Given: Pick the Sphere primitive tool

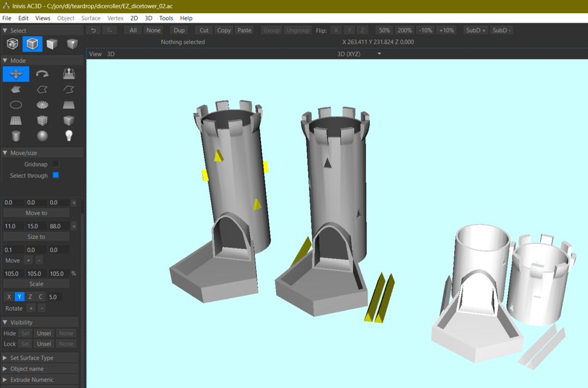Looking at the screenshot, I should pyautogui.click(x=42, y=136).
